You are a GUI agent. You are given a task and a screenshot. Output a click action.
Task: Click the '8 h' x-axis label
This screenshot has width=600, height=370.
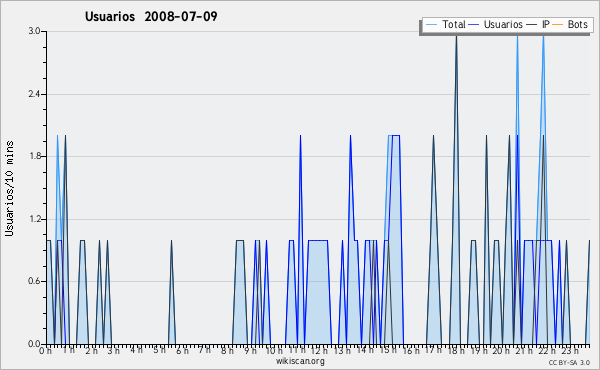coord(227,350)
